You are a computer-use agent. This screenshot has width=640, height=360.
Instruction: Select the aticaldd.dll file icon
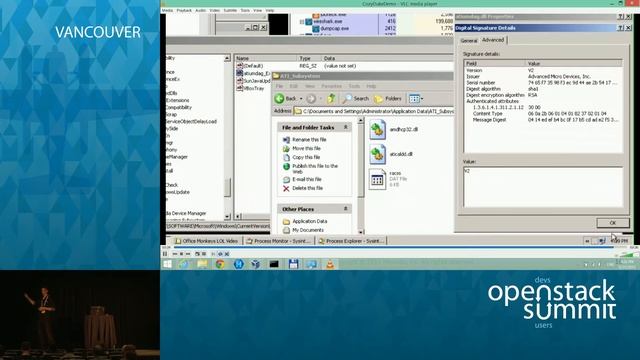click(378, 155)
